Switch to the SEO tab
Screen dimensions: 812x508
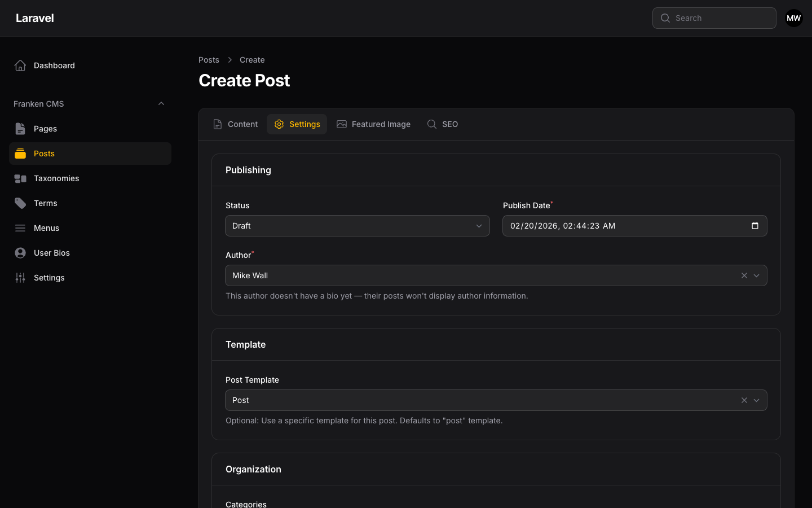[443, 124]
